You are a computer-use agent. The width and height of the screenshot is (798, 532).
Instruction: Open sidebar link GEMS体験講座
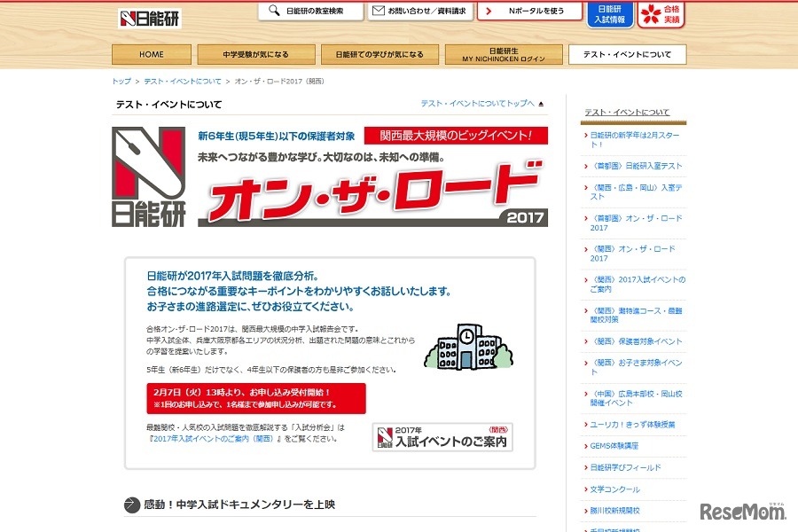coord(614,446)
